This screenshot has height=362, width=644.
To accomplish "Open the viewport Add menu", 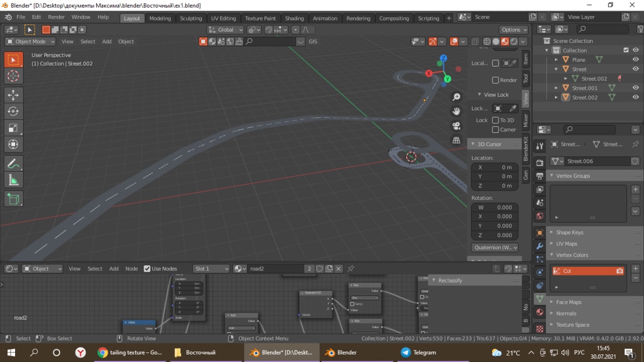I will click(x=107, y=42).
